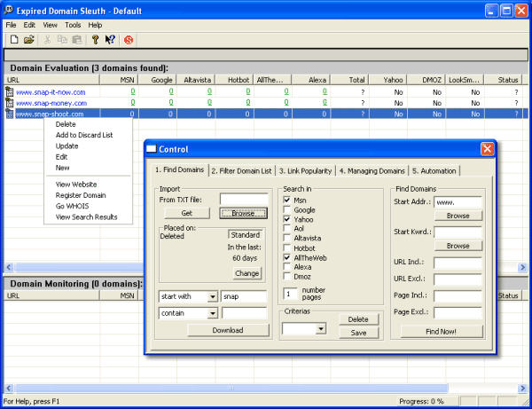Screen dimensions: 532x409
Task: Choose Add to Discard List
Action: [84, 135]
